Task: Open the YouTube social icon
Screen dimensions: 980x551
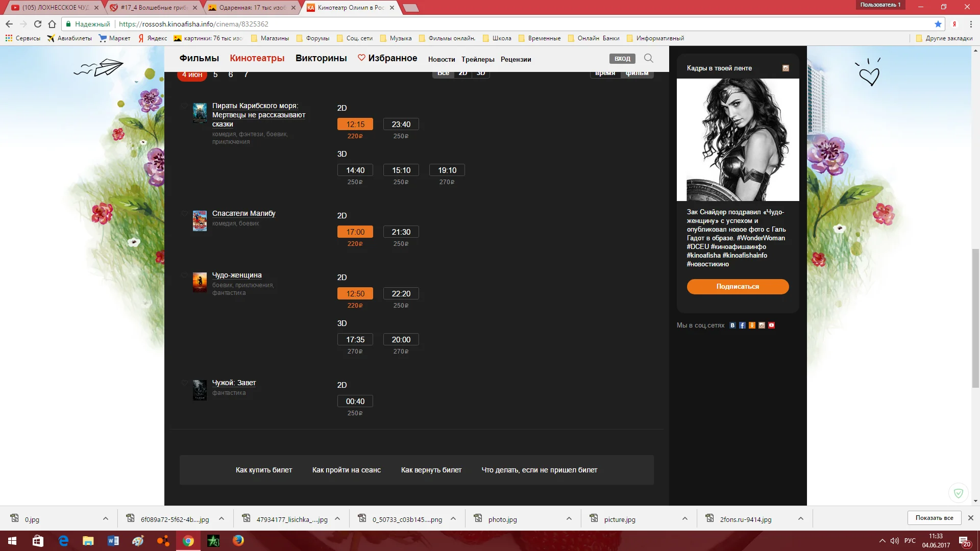Action: [771, 325]
